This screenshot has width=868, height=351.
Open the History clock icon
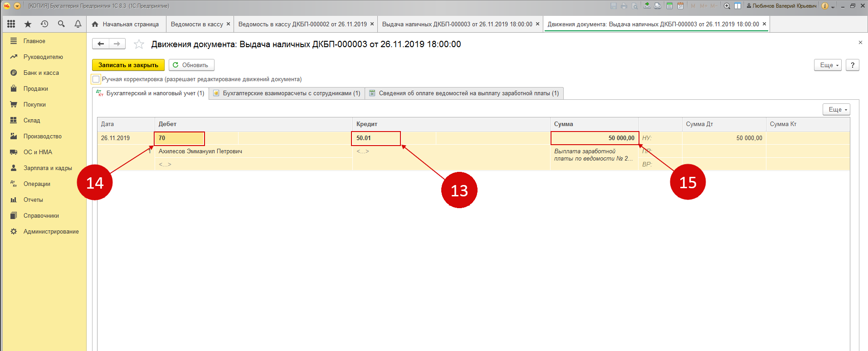point(44,24)
